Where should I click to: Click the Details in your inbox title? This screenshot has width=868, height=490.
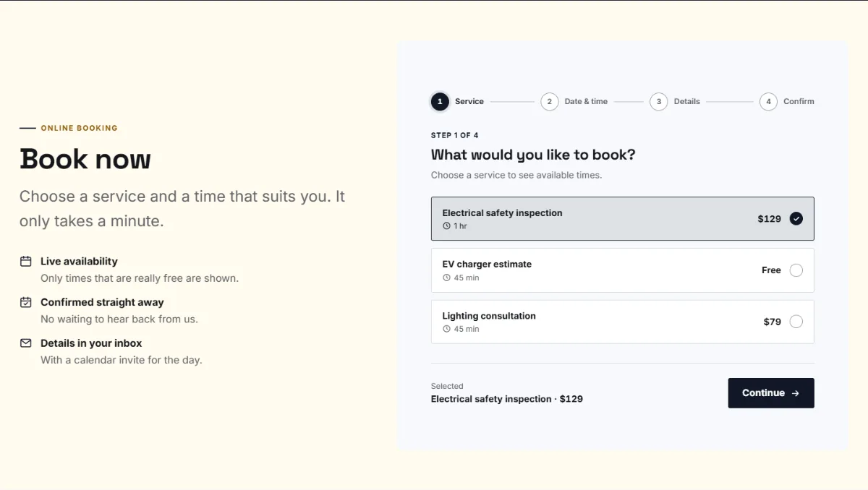point(91,343)
